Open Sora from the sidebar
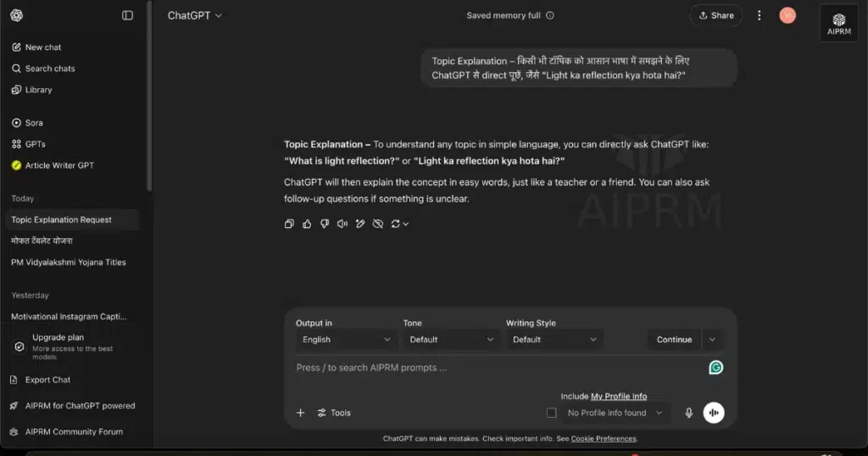The height and width of the screenshot is (456, 868). (x=27, y=123)
